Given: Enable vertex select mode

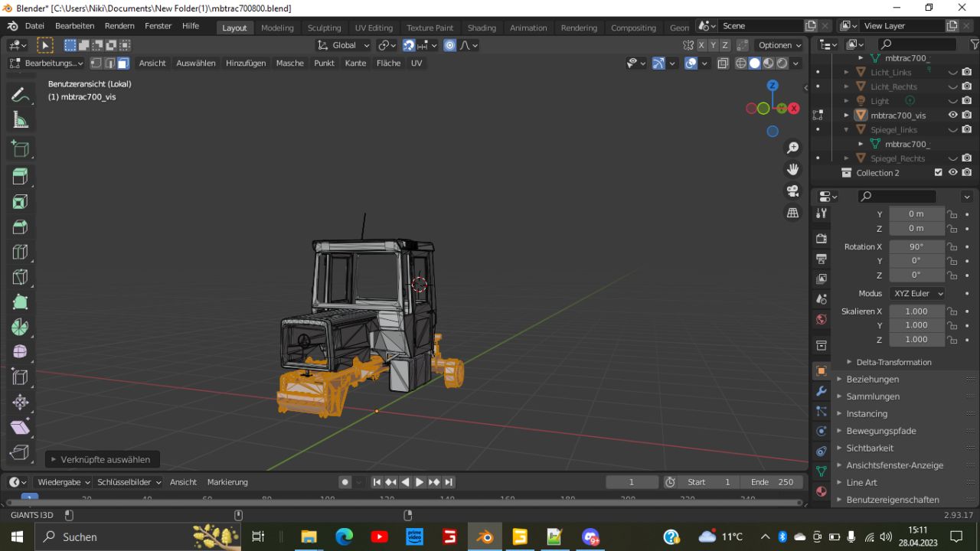Looking at the screenshot, I should click(96, 63).
